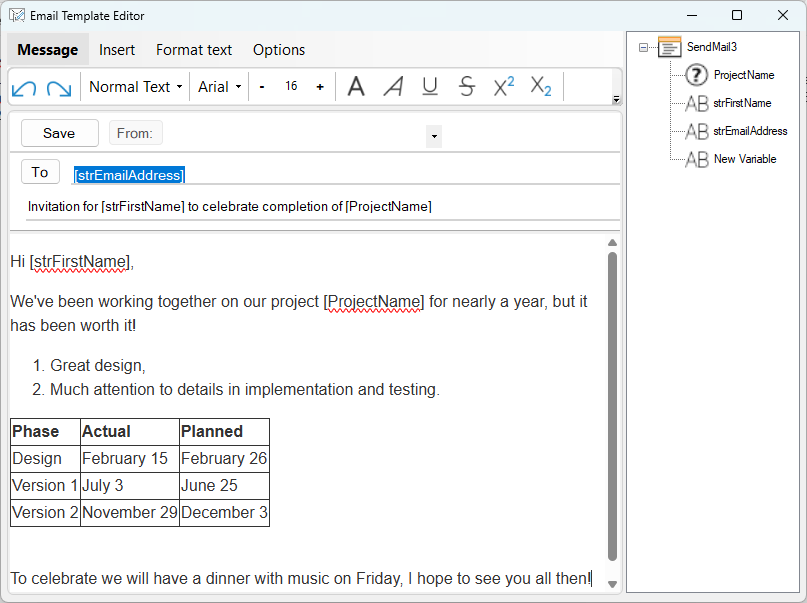Viewport: 807px width, 603px height.
Task: Click the Redo arrow icon
Action: (x=58, y=87)
